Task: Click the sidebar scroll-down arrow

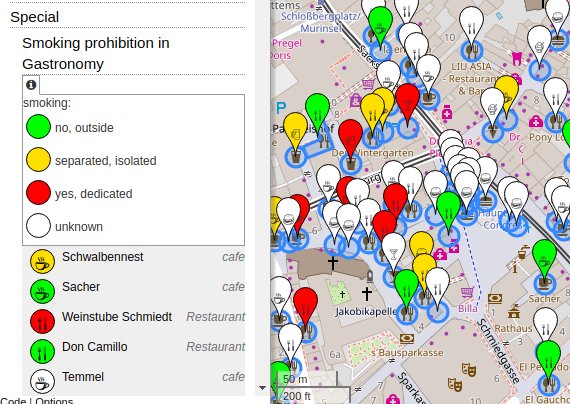Action: pos(262,388)
